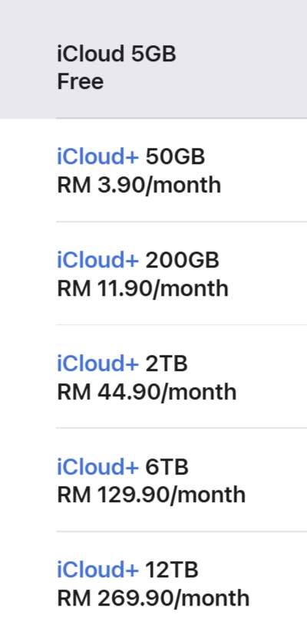307x644 pixels.
Task: Pick the iCloud+ 2TB storage option
Action: 153,376
